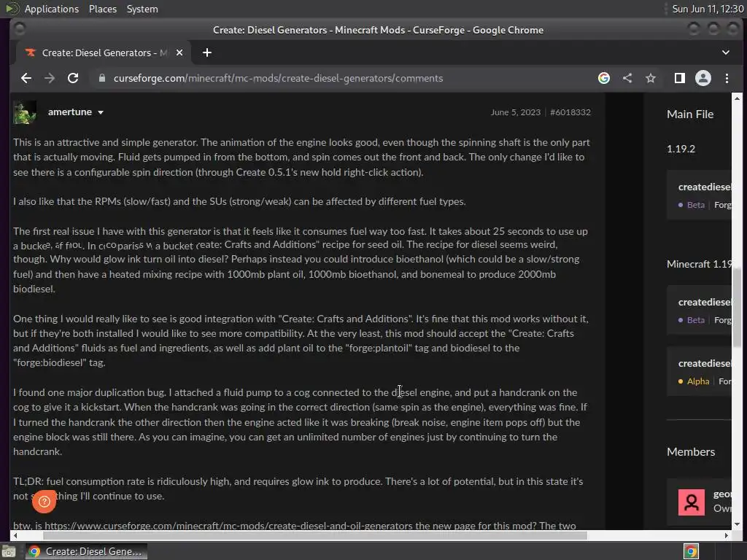Open the site security lock info

click(x=101, y=78)
